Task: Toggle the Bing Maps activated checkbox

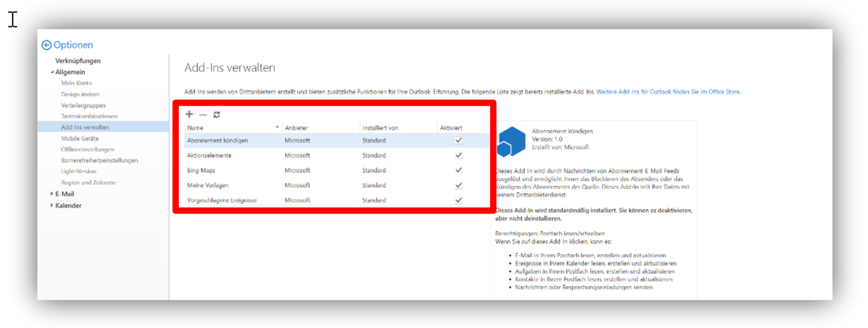Action: tap(458, 170)
